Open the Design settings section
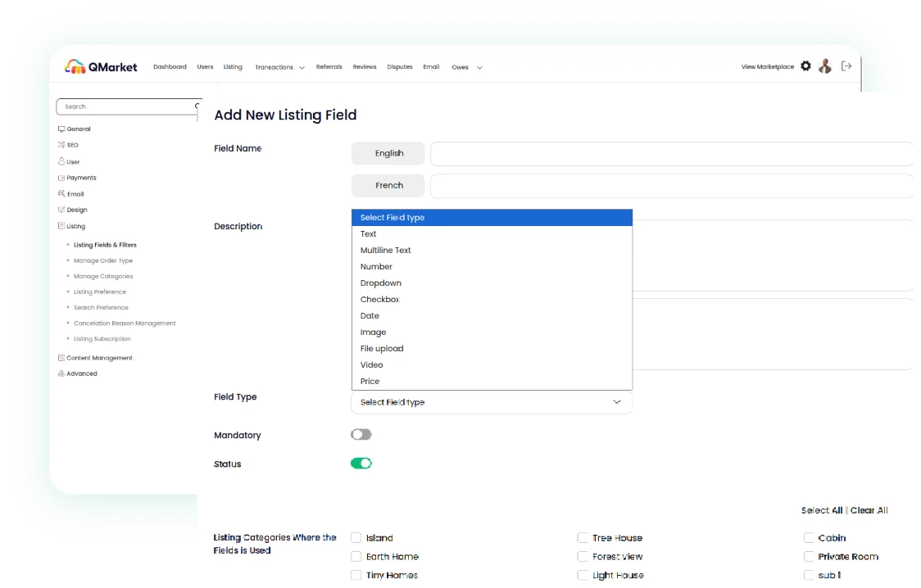This screenshot has width=921, height=588. (61, 210)
